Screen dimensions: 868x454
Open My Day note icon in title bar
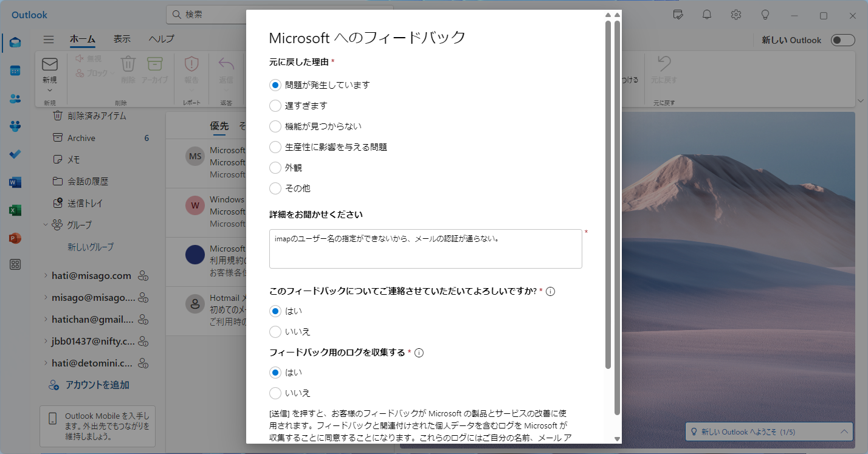click(679, 15)
